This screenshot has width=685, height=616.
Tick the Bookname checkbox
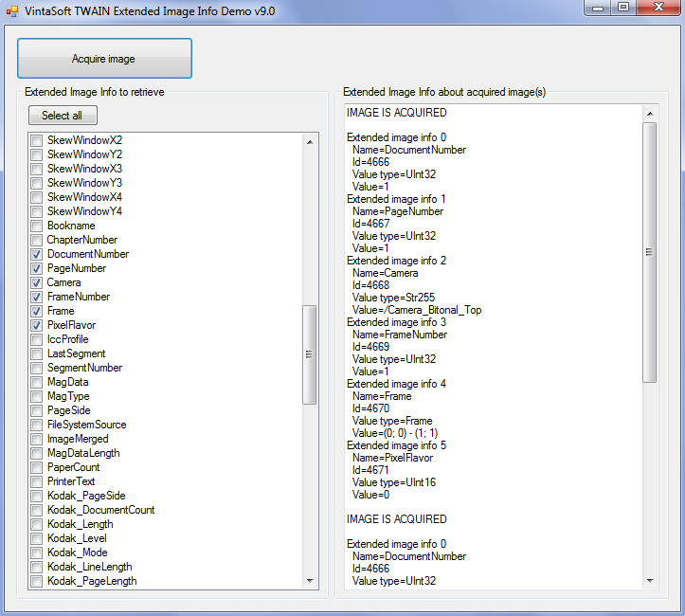(x=37, y=226)
